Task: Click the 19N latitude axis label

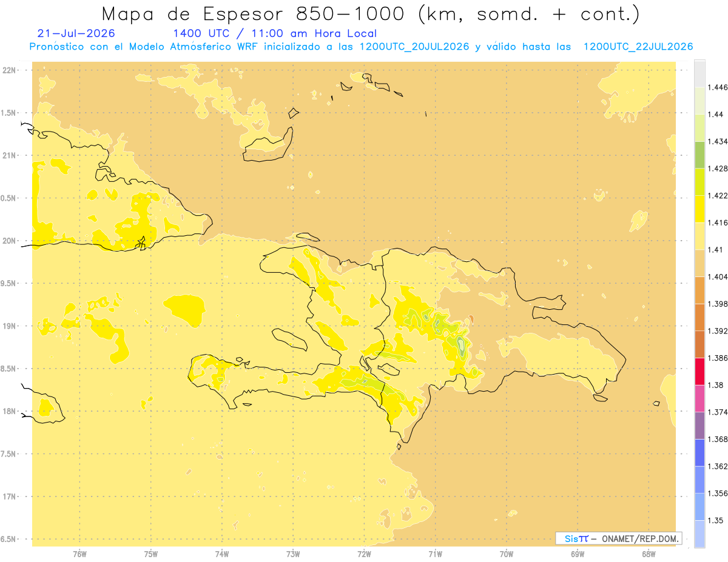Action: click(x=10, y=326)
